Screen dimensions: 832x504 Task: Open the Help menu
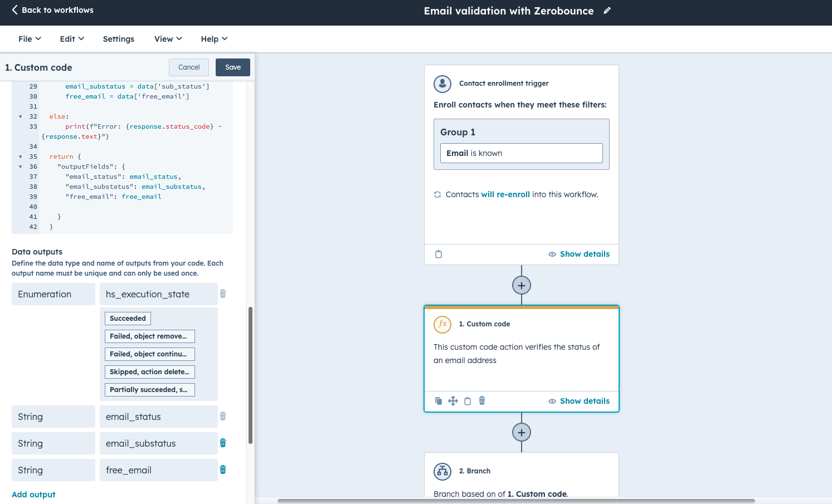click(x=215, y=39)
